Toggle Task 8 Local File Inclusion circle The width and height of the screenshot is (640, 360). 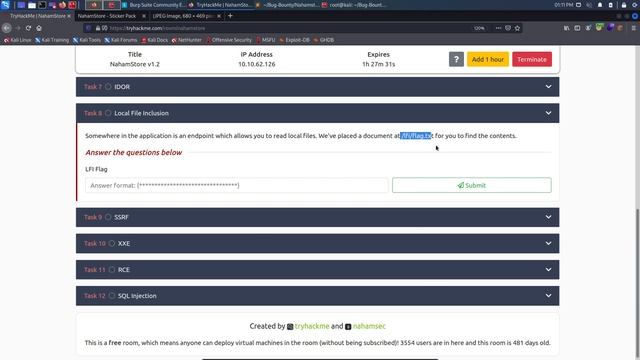coord(108,113)
